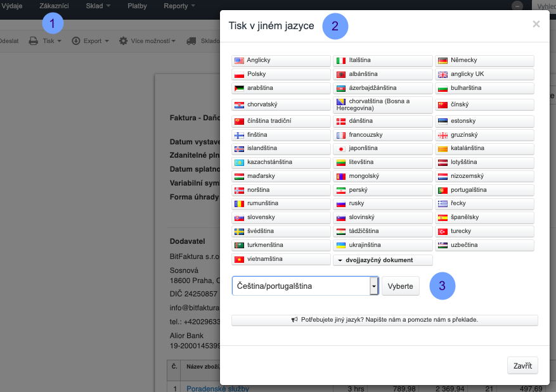Select Německy language button
Screen dimensions: 556x392
pyautogui.click(x=484, y=61)
